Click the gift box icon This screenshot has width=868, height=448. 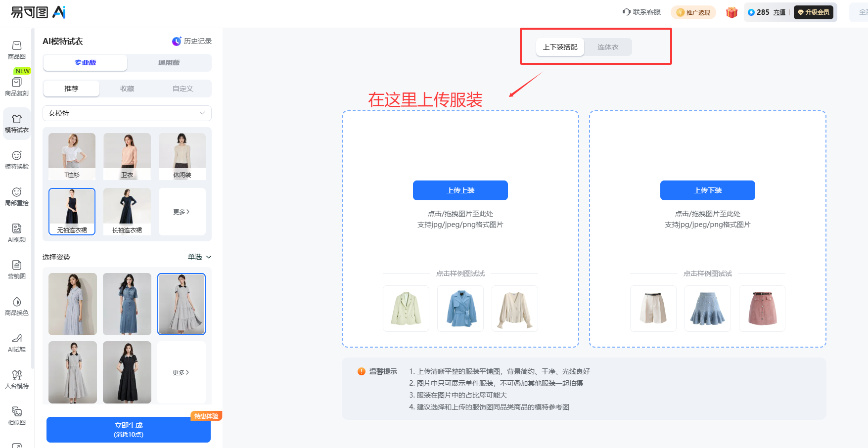tap(731, 12)
